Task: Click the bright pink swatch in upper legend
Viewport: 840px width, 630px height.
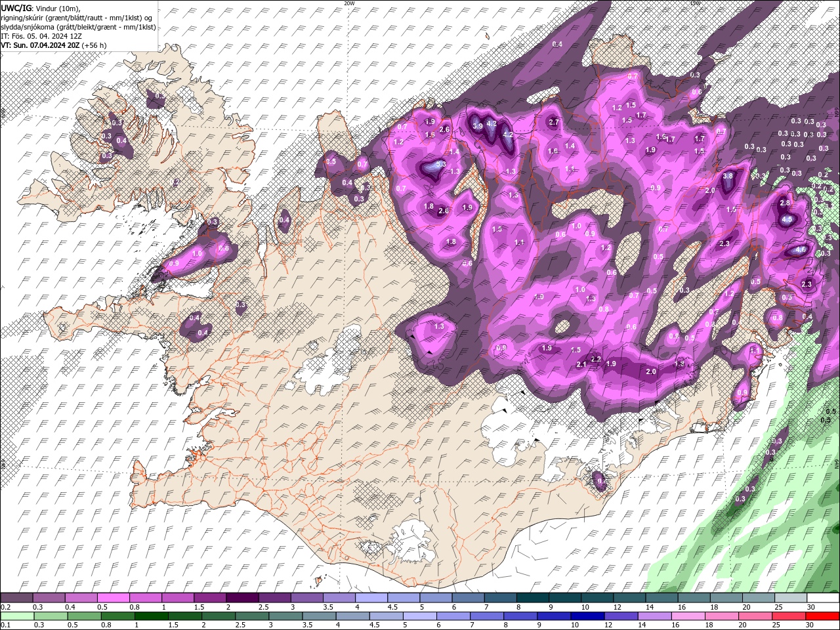Action: [113, 598]
